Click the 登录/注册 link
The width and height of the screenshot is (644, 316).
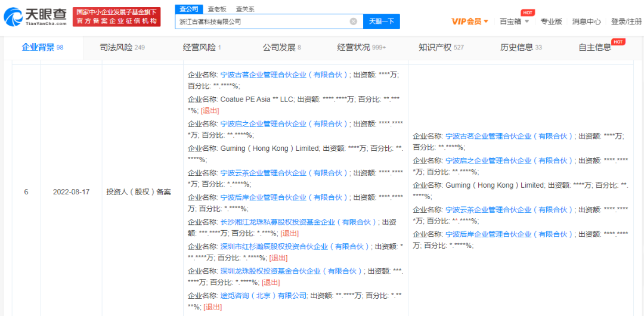[626, 21]
